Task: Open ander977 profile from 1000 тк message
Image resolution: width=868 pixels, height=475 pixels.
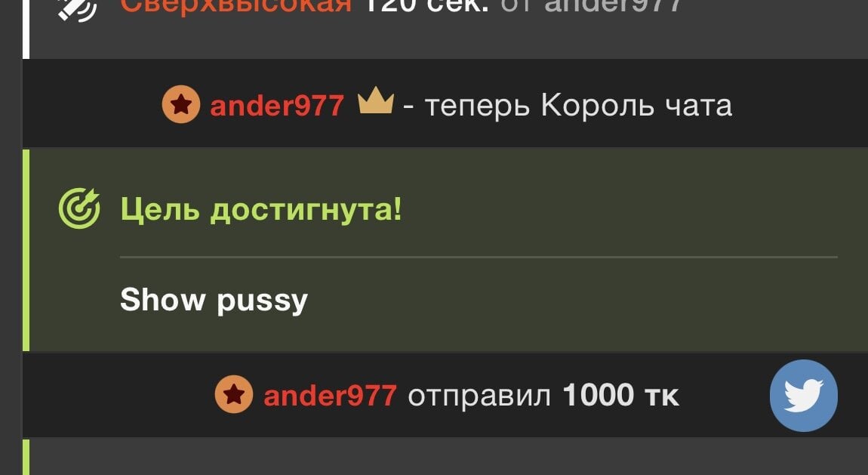Action: click(330, 396)
